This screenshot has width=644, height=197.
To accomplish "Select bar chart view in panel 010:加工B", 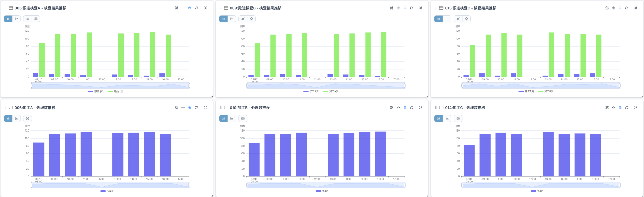I will click(223, 119).
